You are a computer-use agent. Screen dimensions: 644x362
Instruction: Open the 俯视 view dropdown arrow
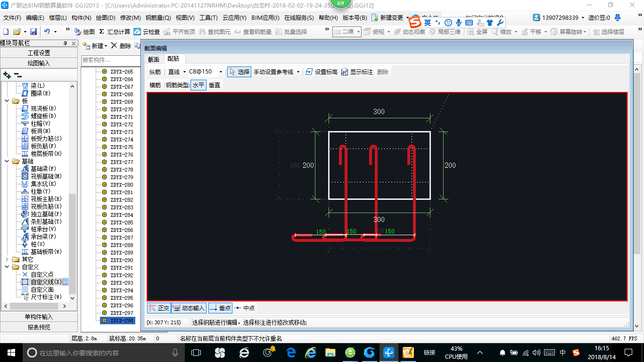(388, 32)
